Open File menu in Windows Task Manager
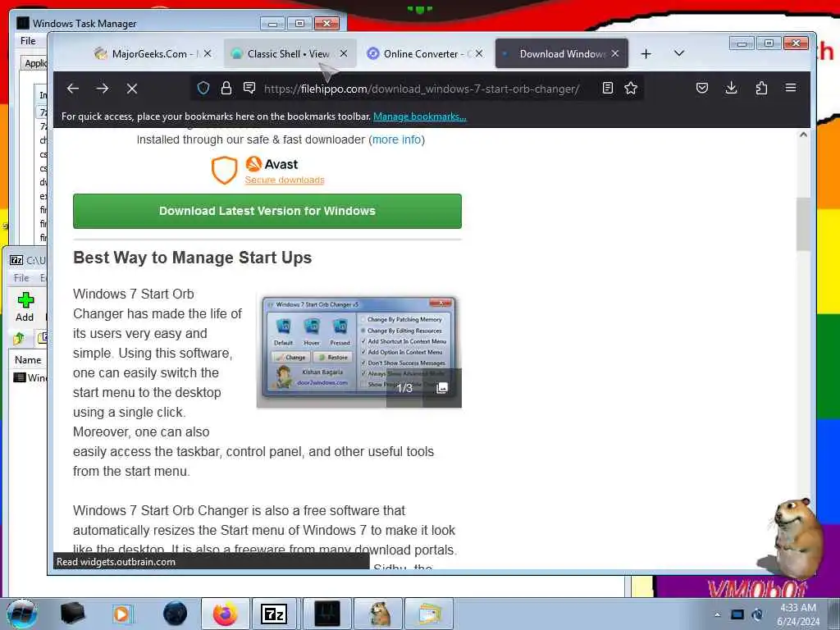 pyautogui.click(x=28, y=41)
